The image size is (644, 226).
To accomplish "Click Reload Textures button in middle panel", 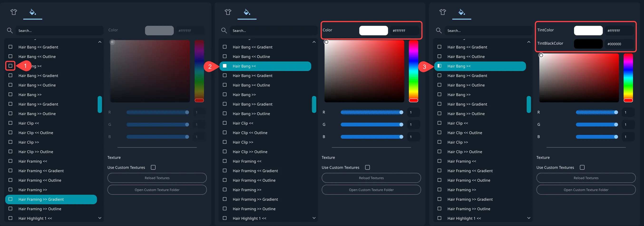I will pos(371,178).
